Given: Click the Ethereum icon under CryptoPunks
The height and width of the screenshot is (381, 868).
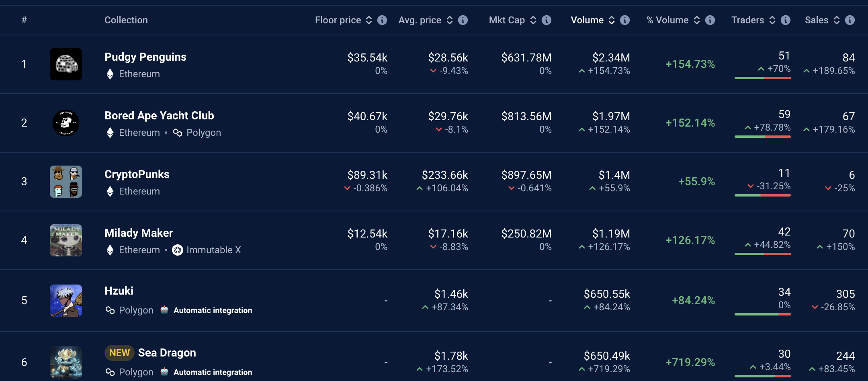Looking at the screenshot, I should coord(110,191).
